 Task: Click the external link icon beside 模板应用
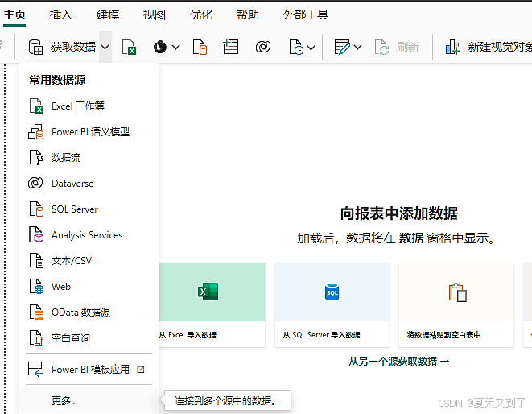pyautogui.click(x=141, y=370)
